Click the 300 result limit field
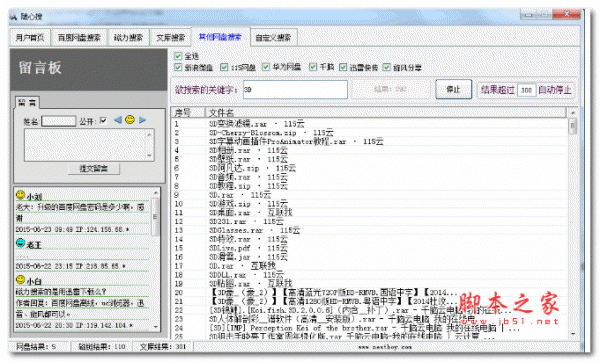The image size is (600, 362). click(x=527, y=90)
